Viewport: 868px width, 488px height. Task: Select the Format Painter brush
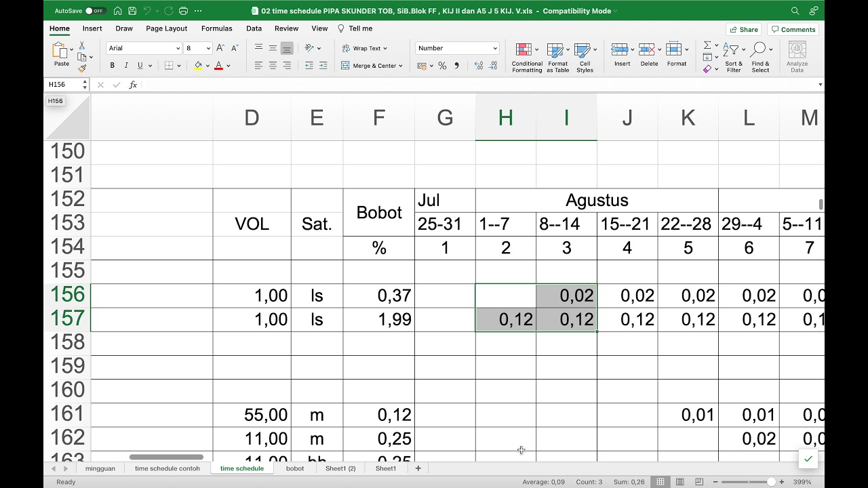pos(82,68)
